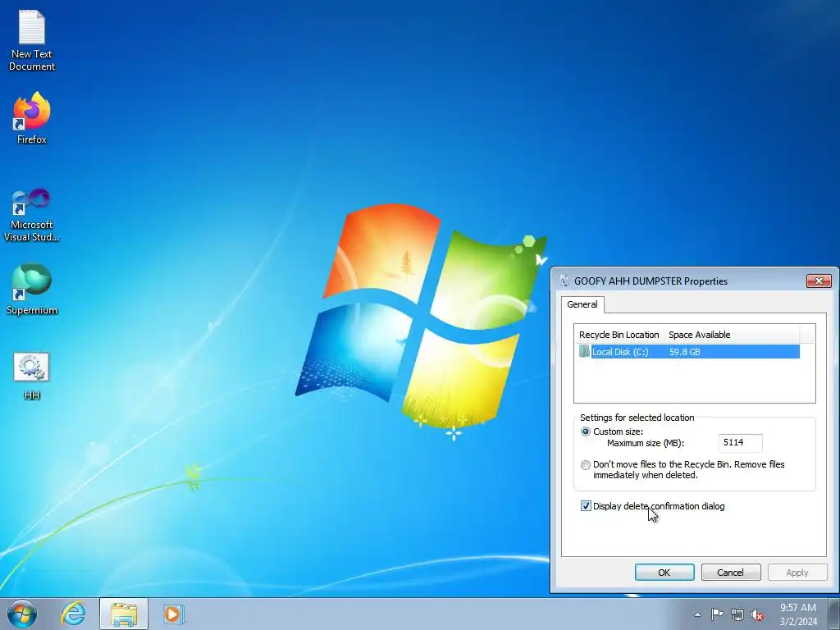Click the 59.8 GB space value
840x630 pixels.
(x=685, y=352)
